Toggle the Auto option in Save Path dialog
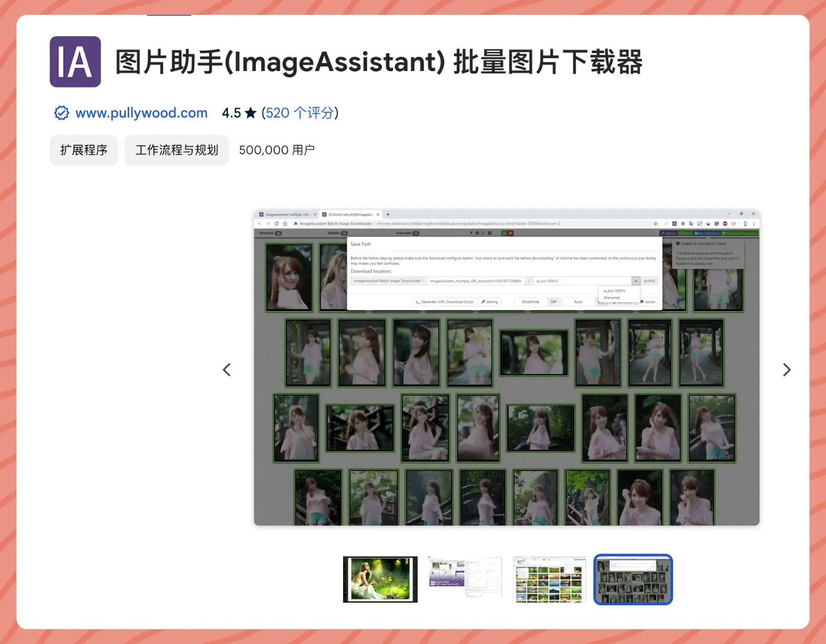This screenshot has height=644, width=826. 578,302
